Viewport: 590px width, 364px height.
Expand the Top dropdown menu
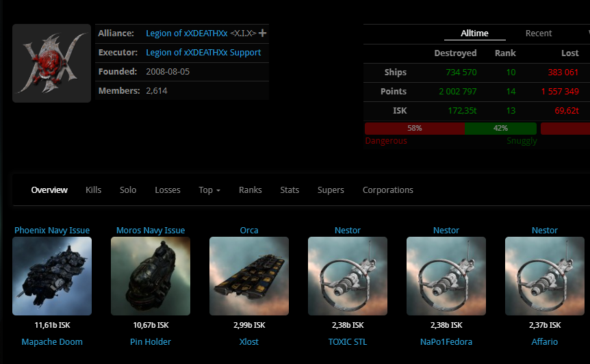[209, 190]
